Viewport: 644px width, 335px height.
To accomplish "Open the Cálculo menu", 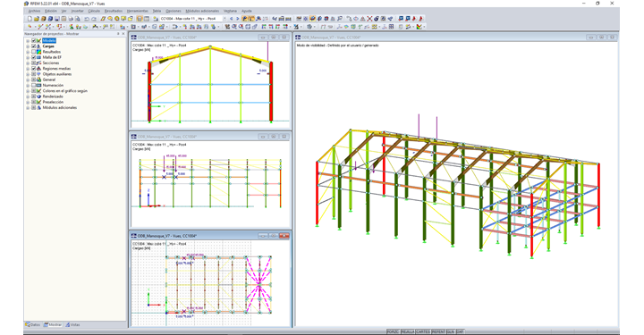I will point(94,11).
